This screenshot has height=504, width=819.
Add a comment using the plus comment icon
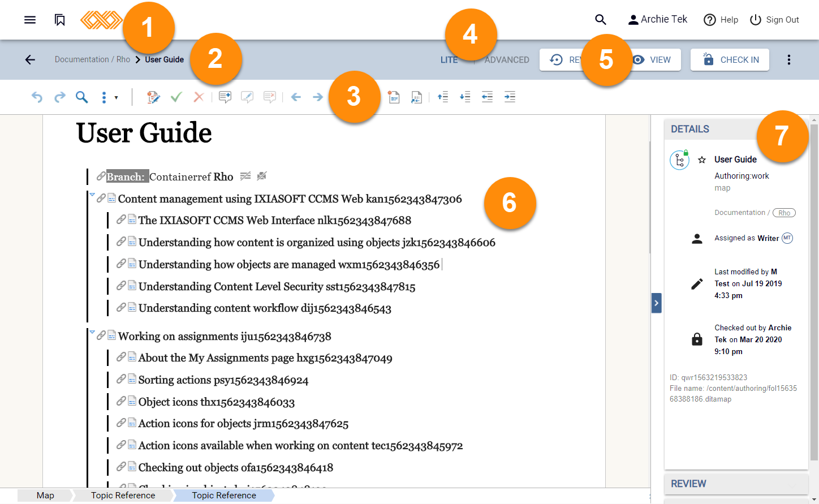(x=225, y=97)
